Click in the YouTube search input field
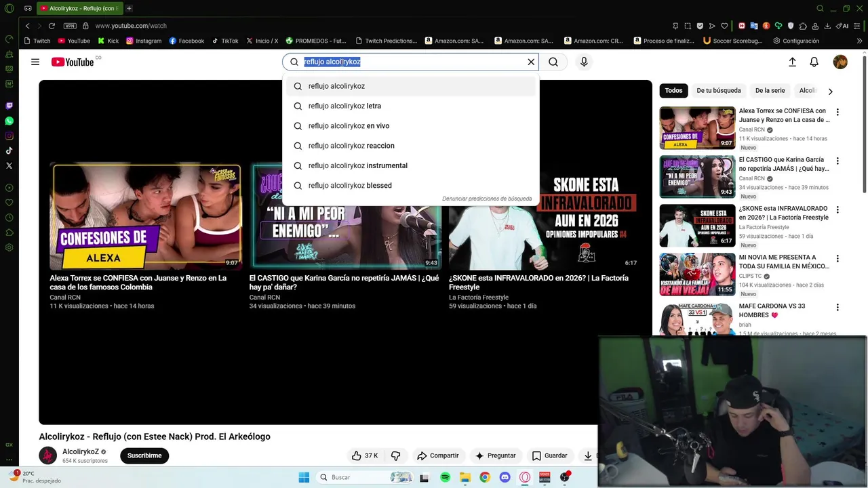Viewport: 868px width, 488px height. [411, 62]
